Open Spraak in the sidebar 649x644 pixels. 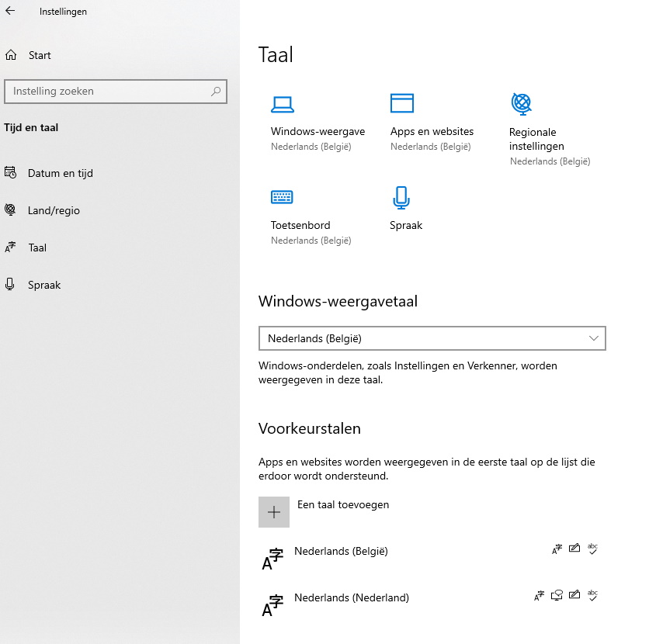click(44, 285)
